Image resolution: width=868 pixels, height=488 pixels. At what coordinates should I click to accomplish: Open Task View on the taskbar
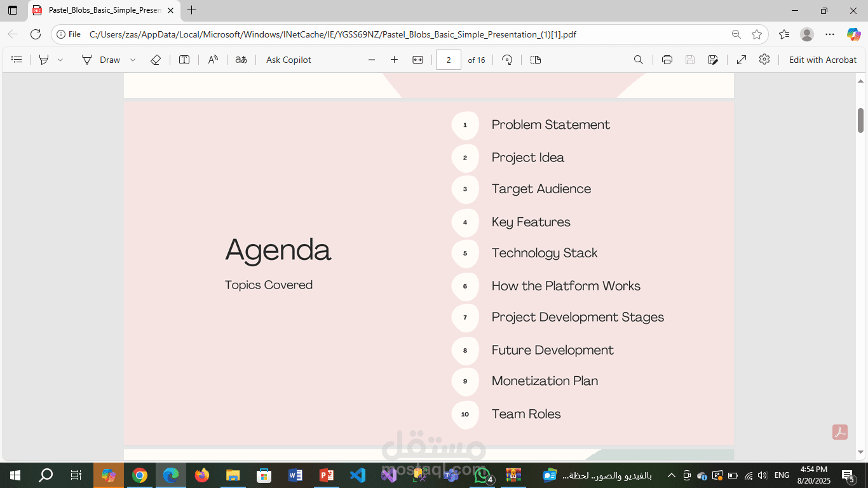76,475
